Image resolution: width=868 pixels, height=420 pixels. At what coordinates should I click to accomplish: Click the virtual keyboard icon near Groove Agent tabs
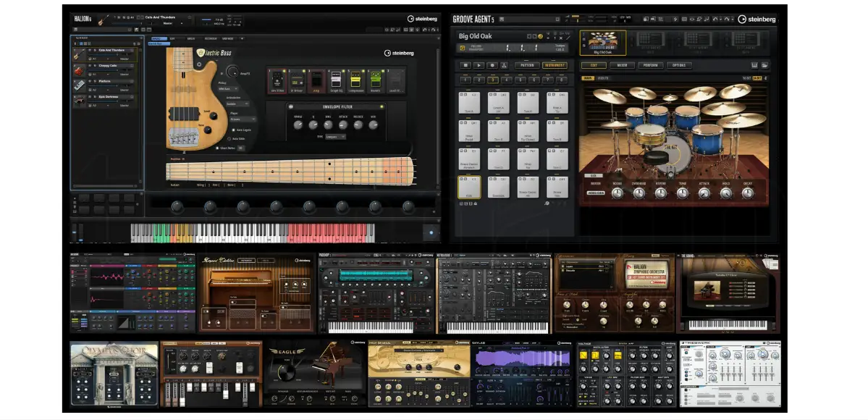754,65
